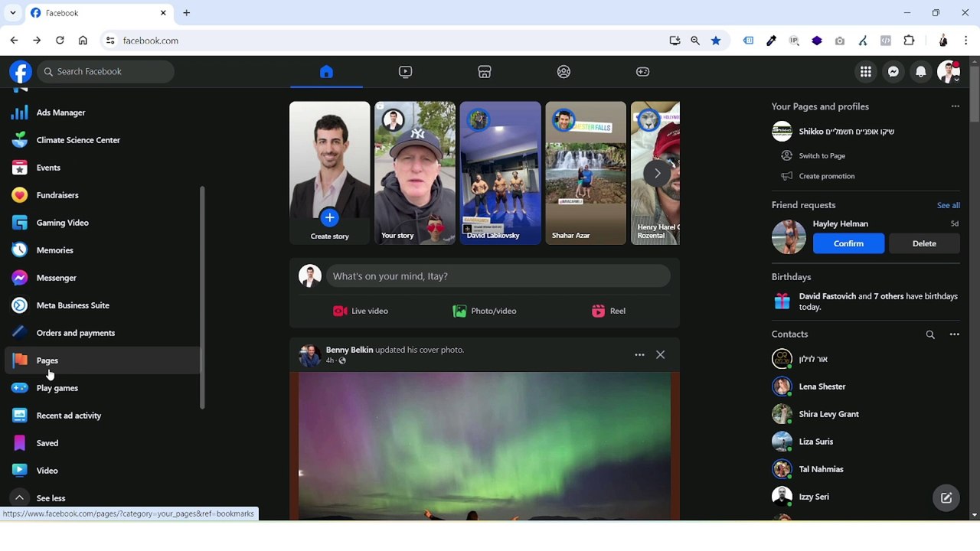Open Benny Belkin post options menu
Viewport: 980px width, 551px height.
coord(639,355)
